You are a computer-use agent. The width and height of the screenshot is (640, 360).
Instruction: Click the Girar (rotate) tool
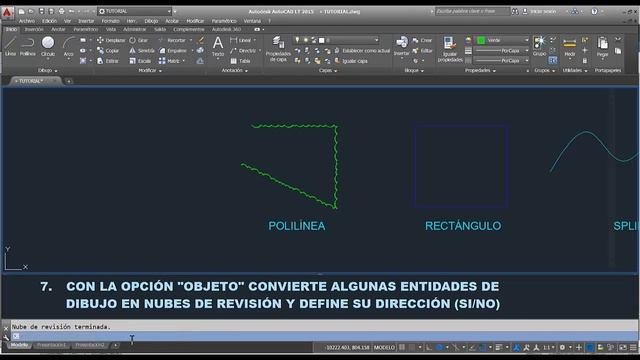[139, 40]
